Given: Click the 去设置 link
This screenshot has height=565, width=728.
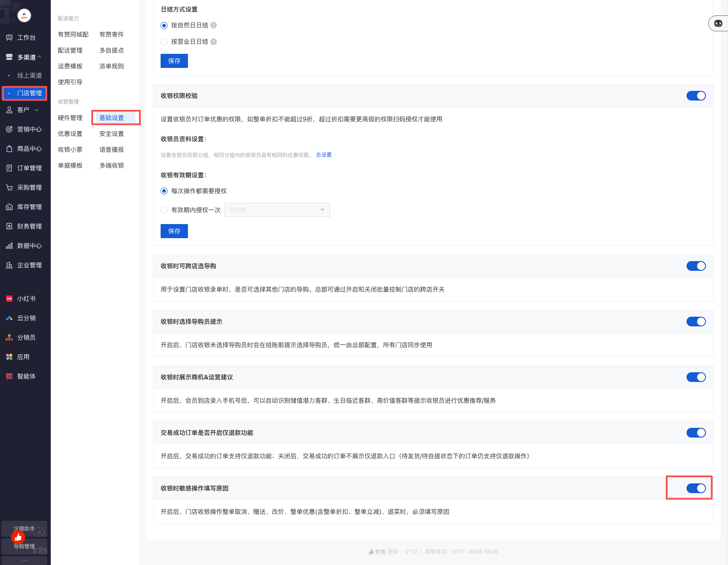Looking at the screenshot, I should tap(323, 155).
